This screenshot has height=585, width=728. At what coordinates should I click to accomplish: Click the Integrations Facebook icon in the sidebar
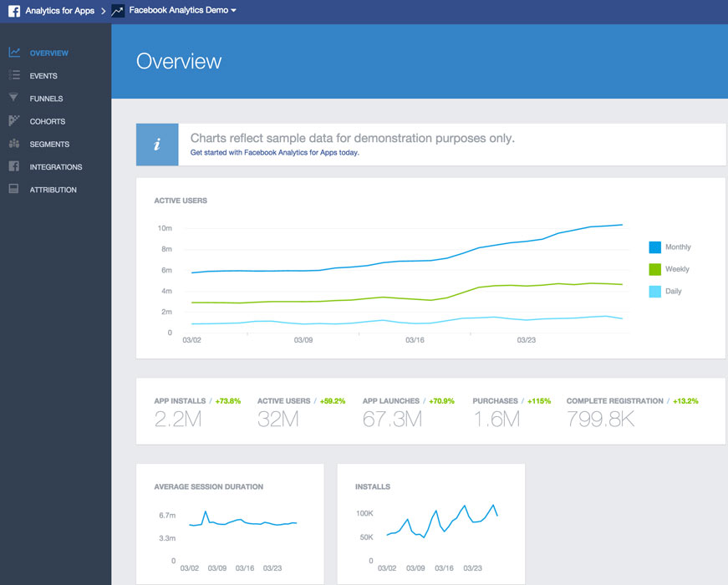(x=14, y=166)
